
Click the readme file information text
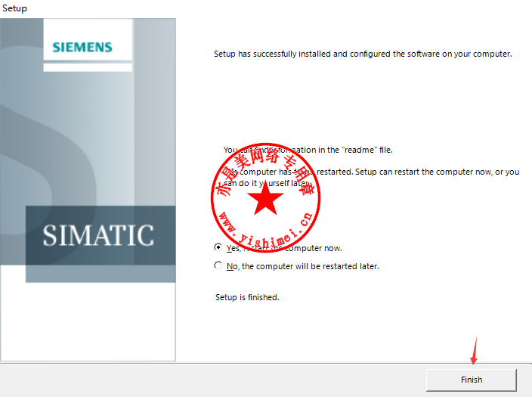coord(308,150)
